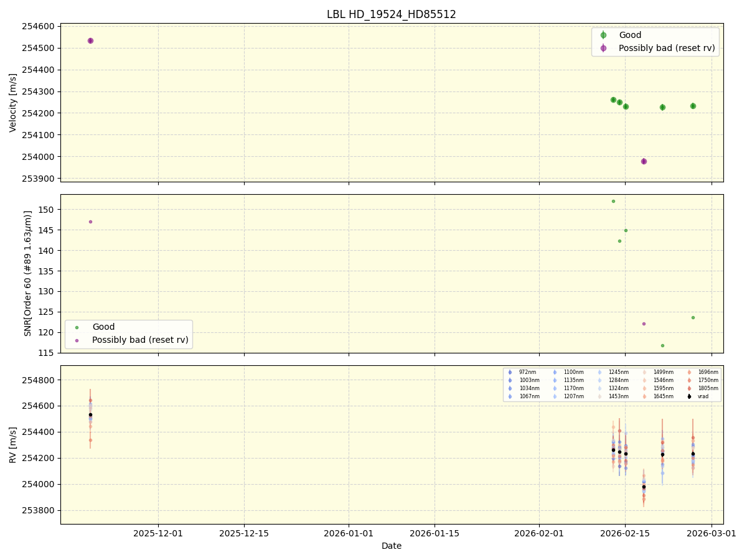Screen dimensions: 747x560
Task: Click Possibly bad (reset rv) text in SNR legend
Action: tap(139, 340)
